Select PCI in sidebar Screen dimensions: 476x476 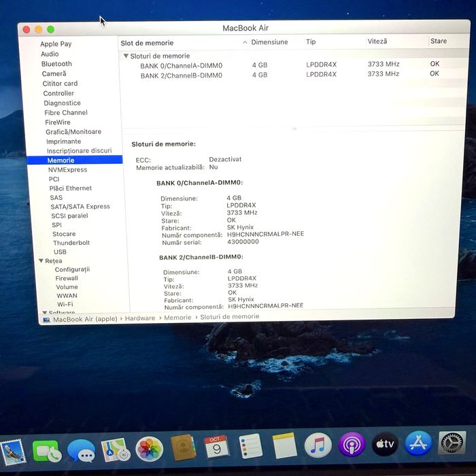pyautogui.click(x=54, y=179)
